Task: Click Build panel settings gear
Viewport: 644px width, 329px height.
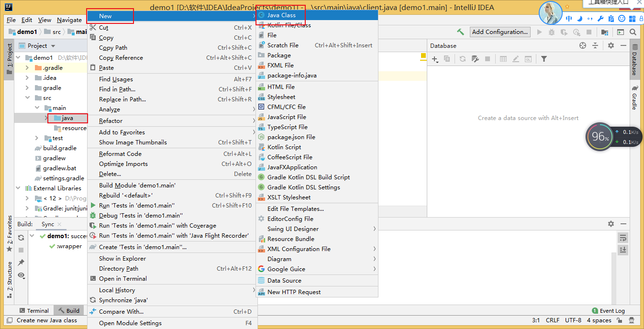Action: pyautogui.click(x=611, y=224)
